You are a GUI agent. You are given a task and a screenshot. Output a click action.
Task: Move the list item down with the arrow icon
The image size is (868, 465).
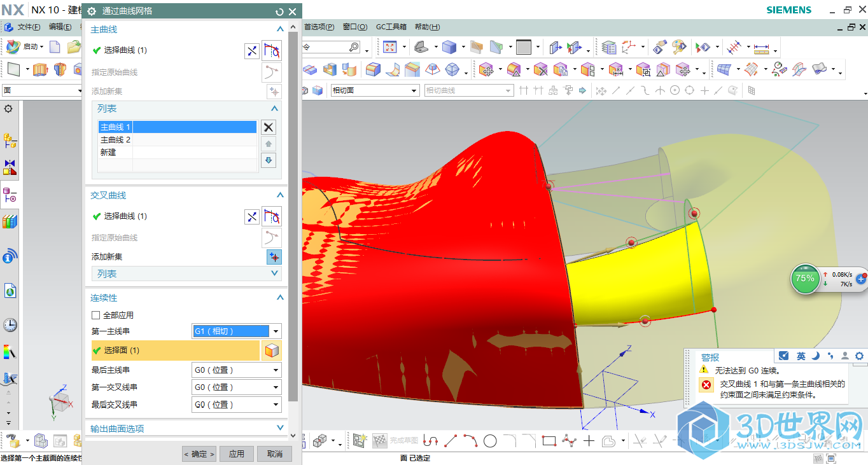(x=269, y=160)
